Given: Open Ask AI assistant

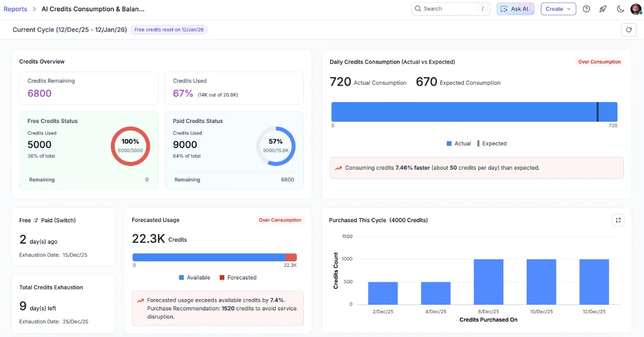Looking at the screenshot, I should pyautogui.click(x=515, y=9).
